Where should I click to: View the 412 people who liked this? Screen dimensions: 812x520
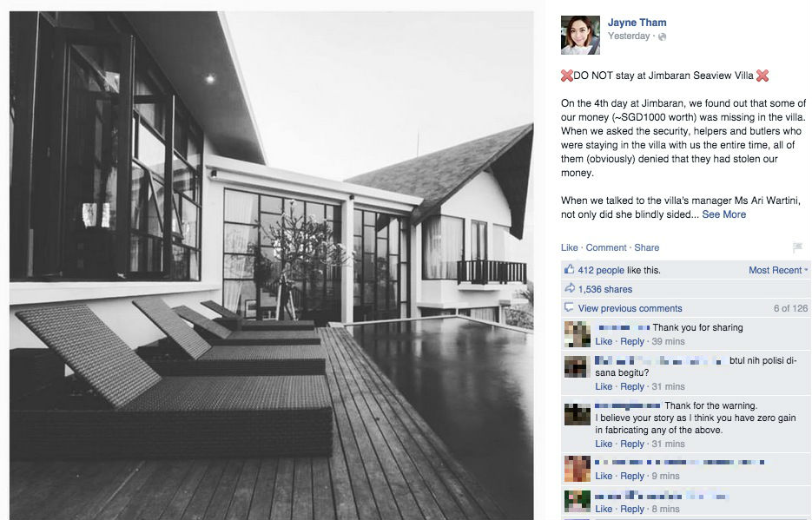tap(601, 270)
